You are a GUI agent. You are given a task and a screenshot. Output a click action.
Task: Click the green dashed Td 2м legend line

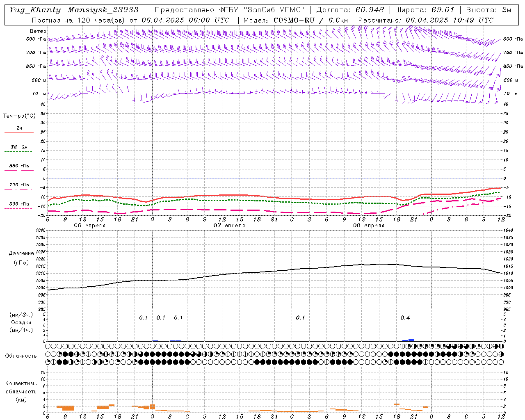click(x=18, y=151)
